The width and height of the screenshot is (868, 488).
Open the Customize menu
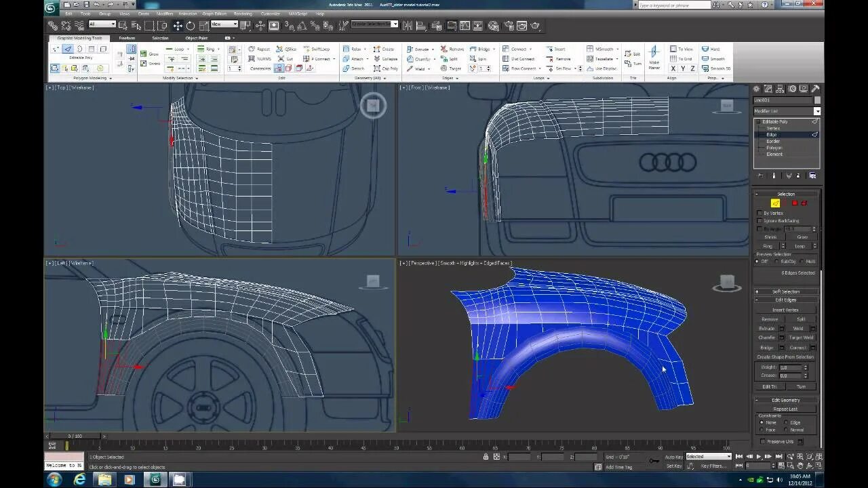tap(270, 14)
